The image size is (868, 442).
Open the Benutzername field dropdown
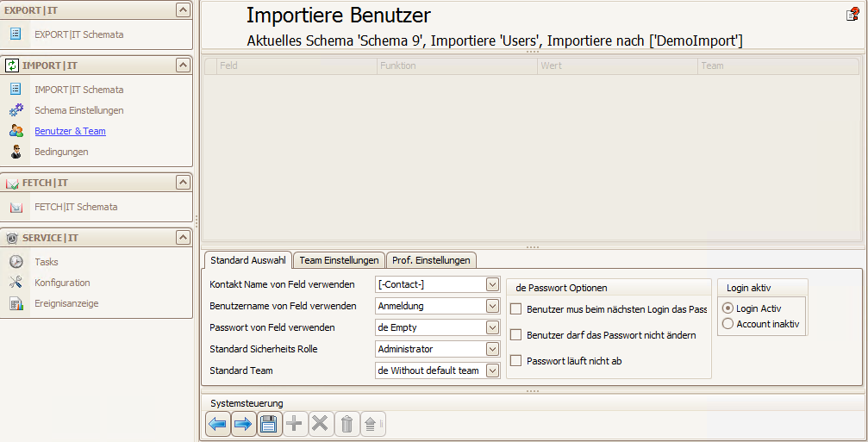pos(492,306)
